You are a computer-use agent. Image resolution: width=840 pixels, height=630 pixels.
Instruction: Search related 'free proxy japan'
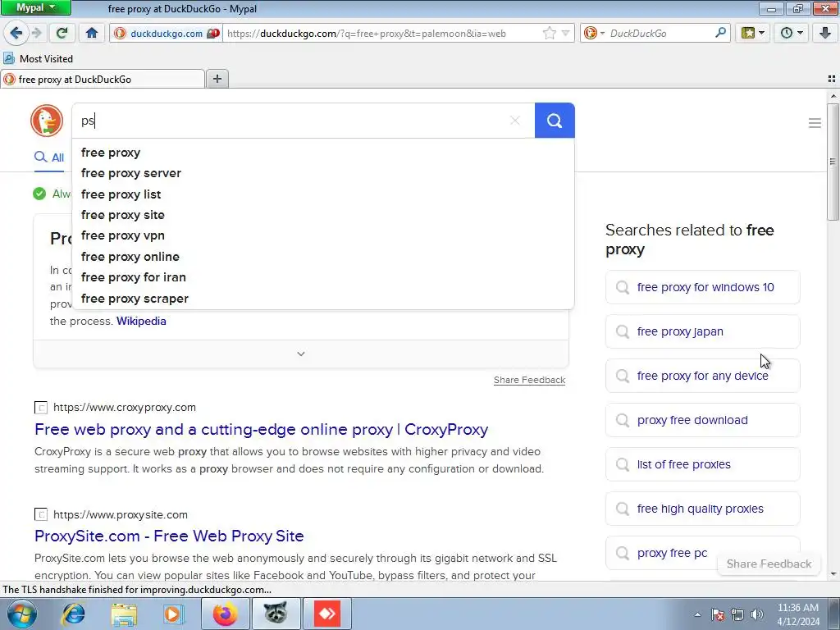pos(703,331)
